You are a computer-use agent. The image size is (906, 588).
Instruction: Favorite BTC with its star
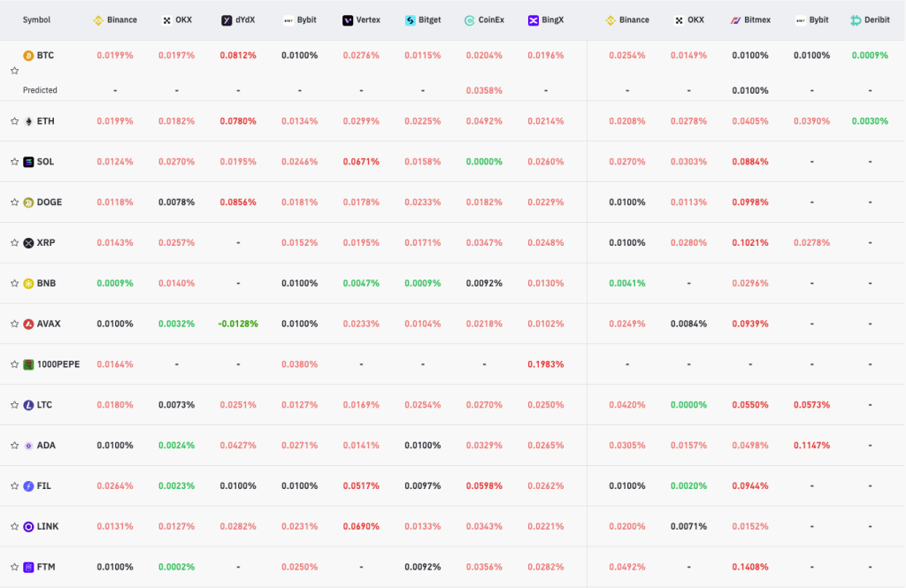[14, 71]
